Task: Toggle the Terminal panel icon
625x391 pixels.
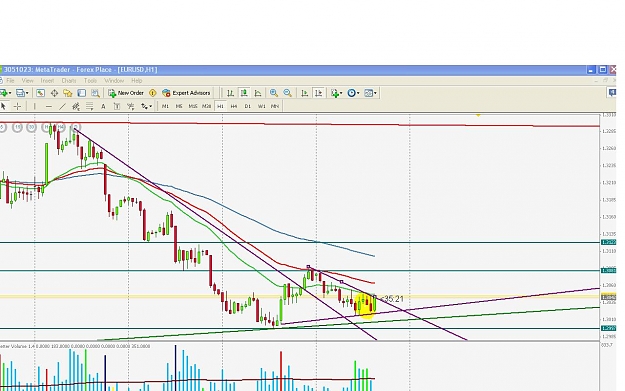Action: click(x=81, y=93)
